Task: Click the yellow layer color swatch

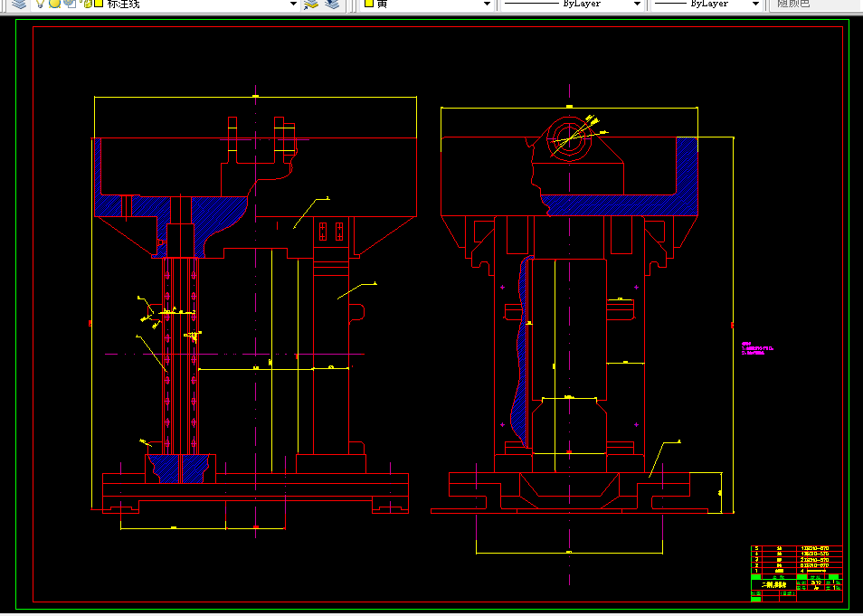Action: [x=100, y=4]
